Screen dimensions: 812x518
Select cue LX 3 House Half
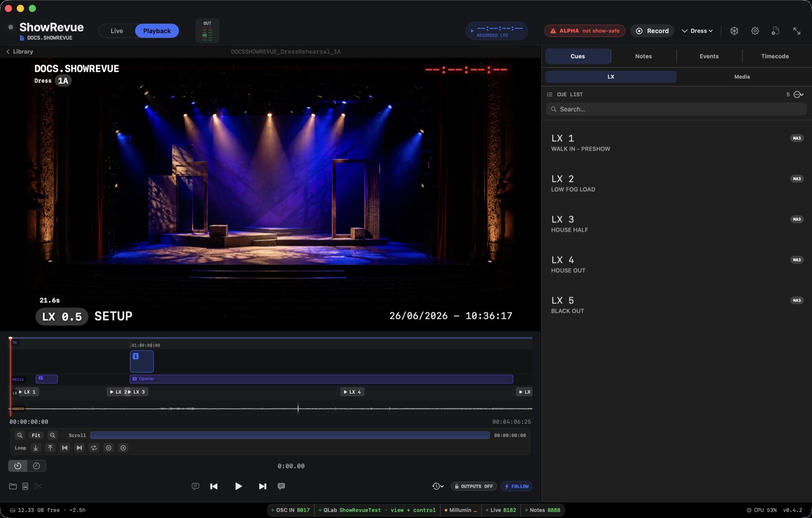[x=677, y=224]
